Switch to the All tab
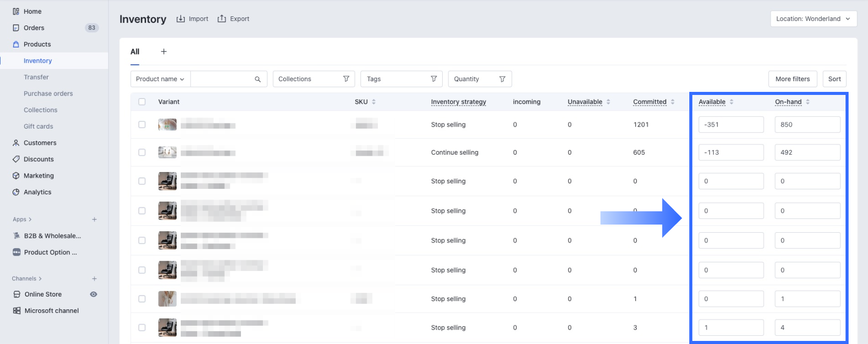This screenshot has height=344, width=868. pyautogui.click(x=135, y=52)
